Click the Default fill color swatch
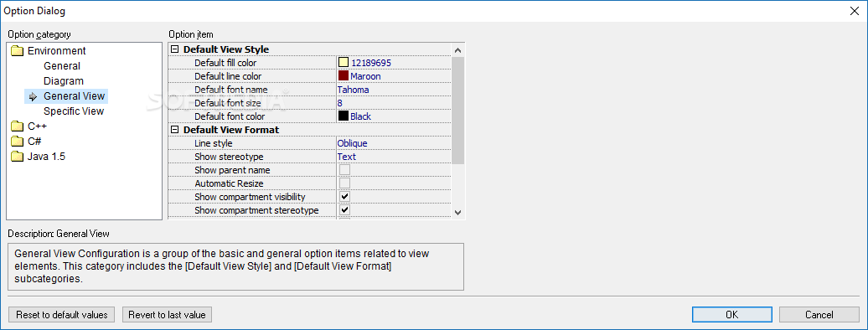 (344, 63)
